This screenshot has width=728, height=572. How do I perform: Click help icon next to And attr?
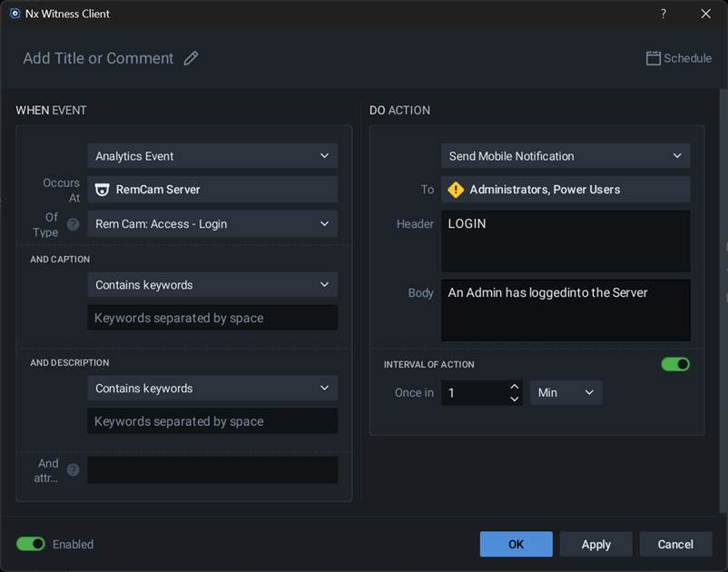coord(73,470)
